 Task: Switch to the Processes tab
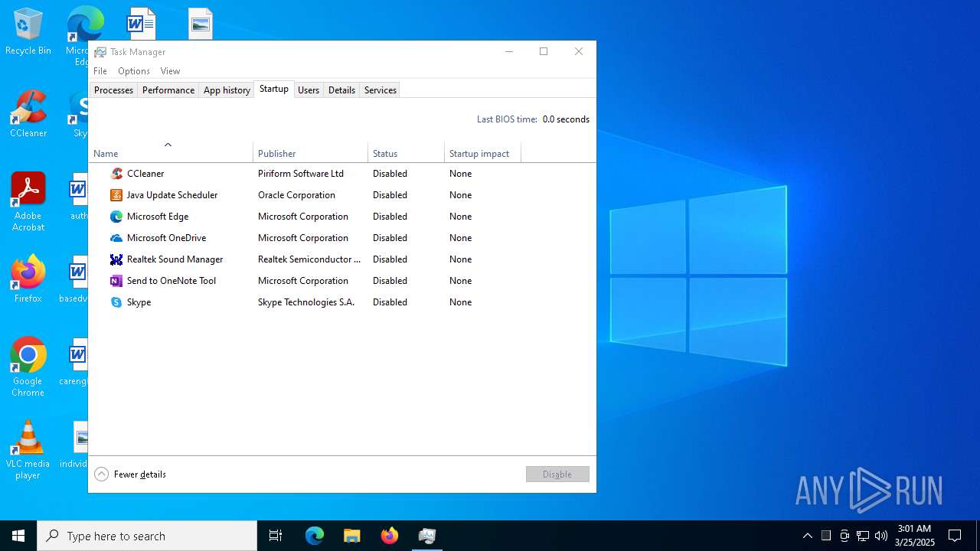click(113, 90)
